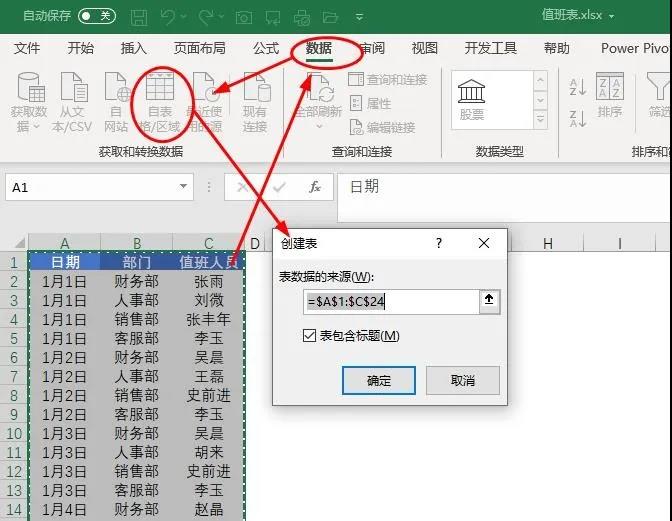Click the 确定 button

(379, 380)
